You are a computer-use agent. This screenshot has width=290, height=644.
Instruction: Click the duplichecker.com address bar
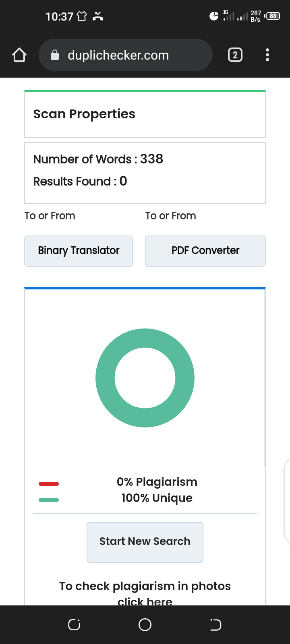click(125, 55)
